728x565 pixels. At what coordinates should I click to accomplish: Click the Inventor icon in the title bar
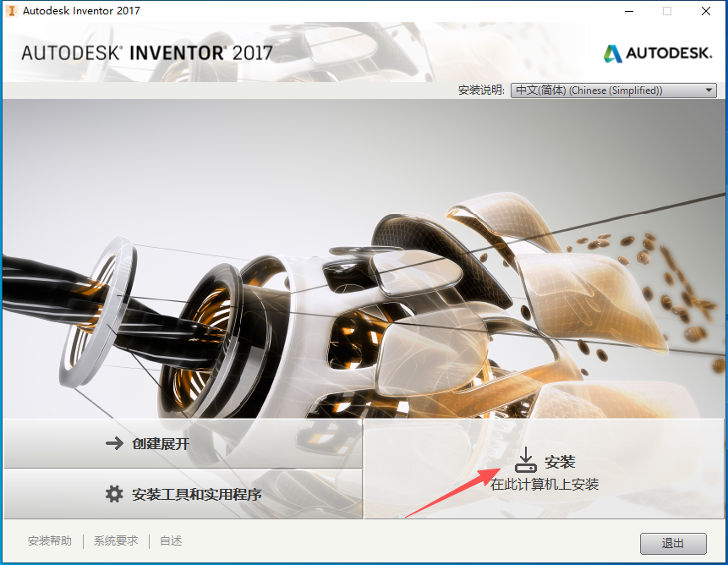(10, 11)
